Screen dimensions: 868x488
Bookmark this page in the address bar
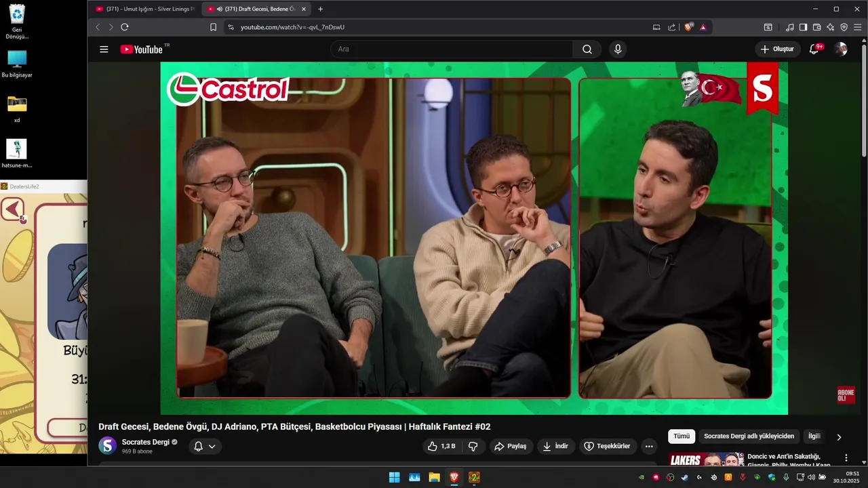(x=213, y=27)
